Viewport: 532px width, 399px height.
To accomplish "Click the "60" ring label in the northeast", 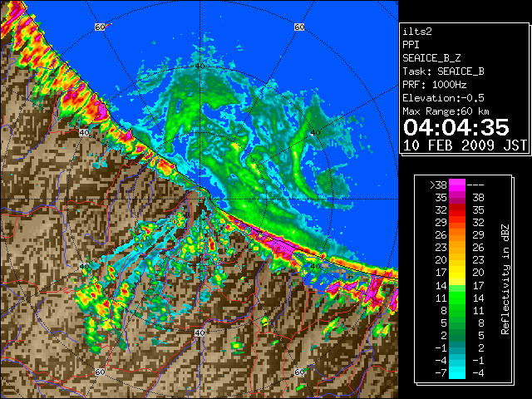I will pyautogui.click(x=299, y=27).
